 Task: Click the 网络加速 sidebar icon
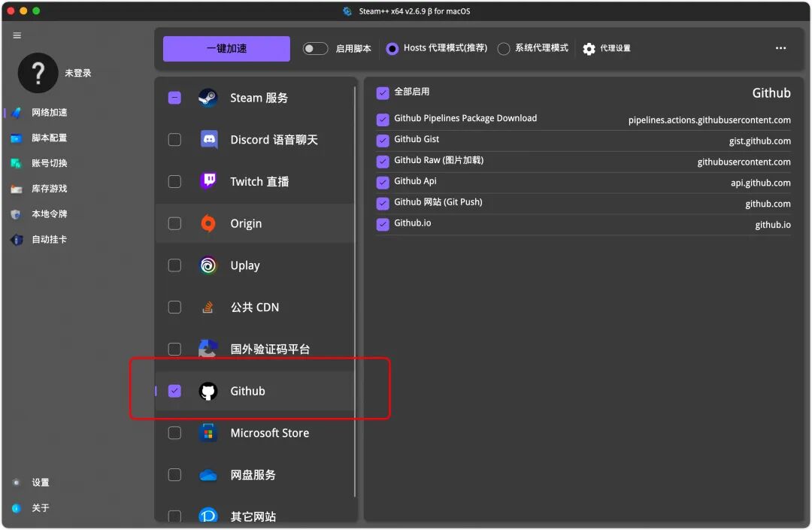[17, 112]
